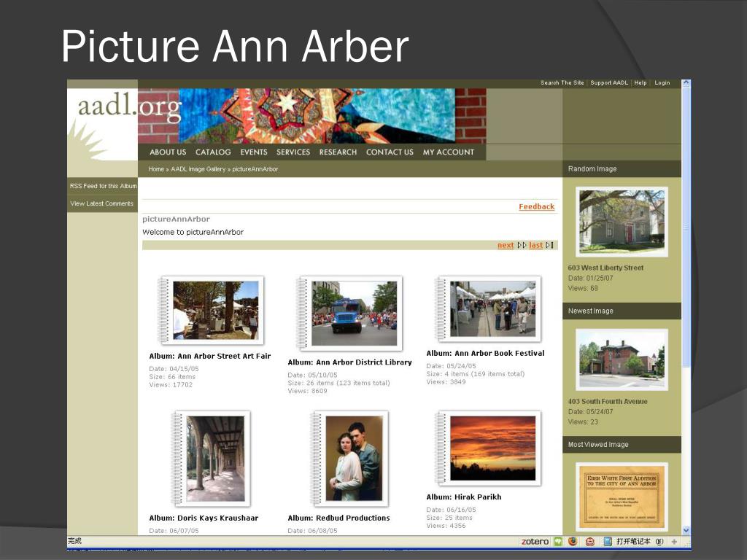Click Search The Site link
The height and width of the screenshot is (560, 747).
pyautogui.click(x=562, y=83)
